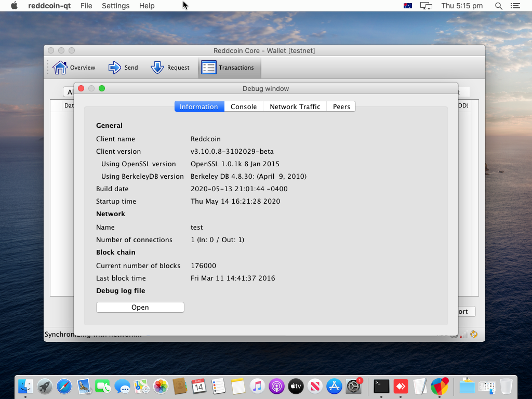Open the Help menu

tap(147, 6)
